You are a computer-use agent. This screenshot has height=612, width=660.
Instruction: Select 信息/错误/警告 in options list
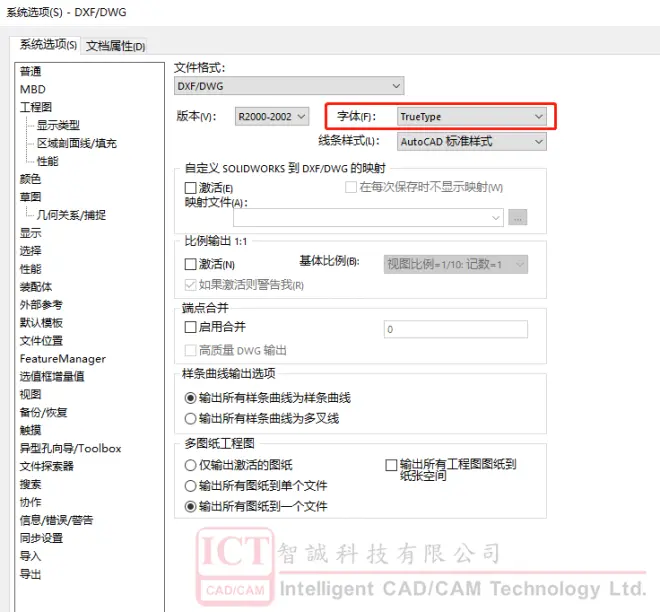pyautogui.click(x=56, y=520)
